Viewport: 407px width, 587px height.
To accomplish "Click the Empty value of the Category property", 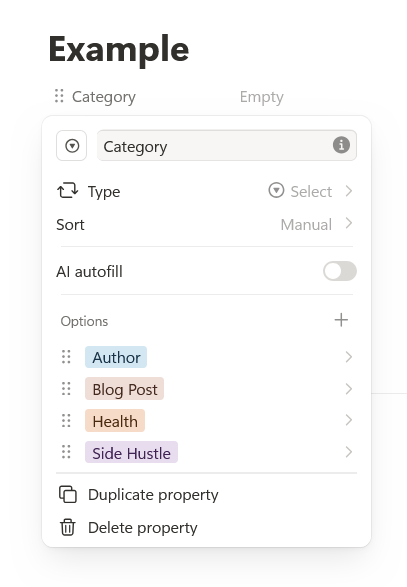I will (x=262, y=97).
